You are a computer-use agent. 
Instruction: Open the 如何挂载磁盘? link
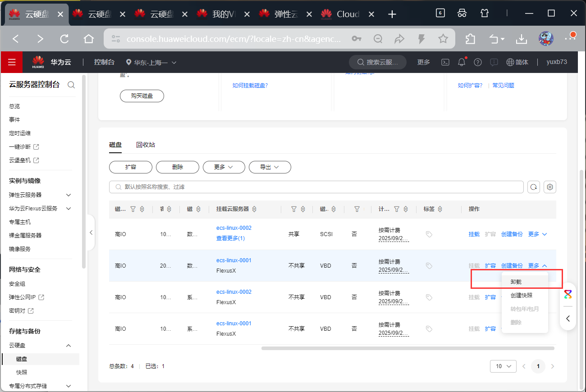tap(250, 85)
